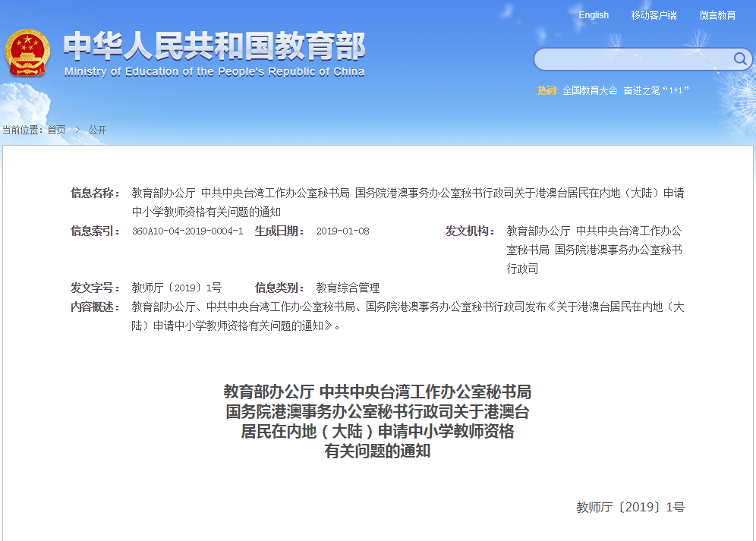Go to 首页 in the breadcrumb
756x541 pixels.
(56, 130)
